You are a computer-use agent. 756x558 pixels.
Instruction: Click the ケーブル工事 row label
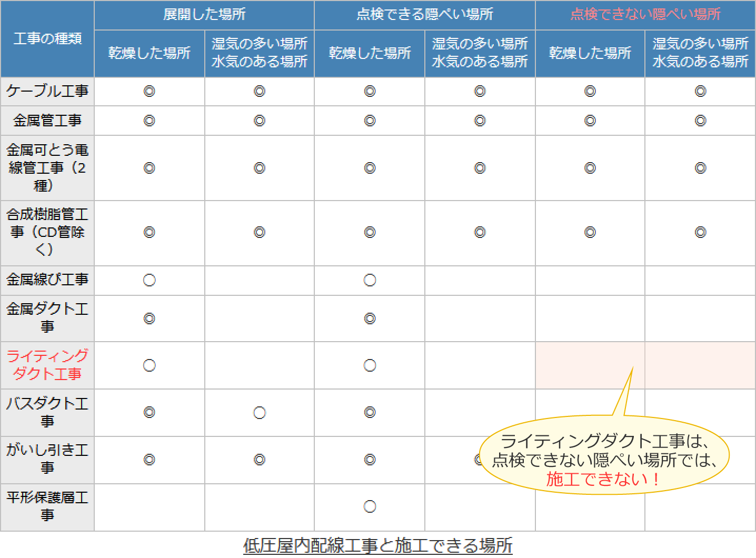click(x=47, y=91)
